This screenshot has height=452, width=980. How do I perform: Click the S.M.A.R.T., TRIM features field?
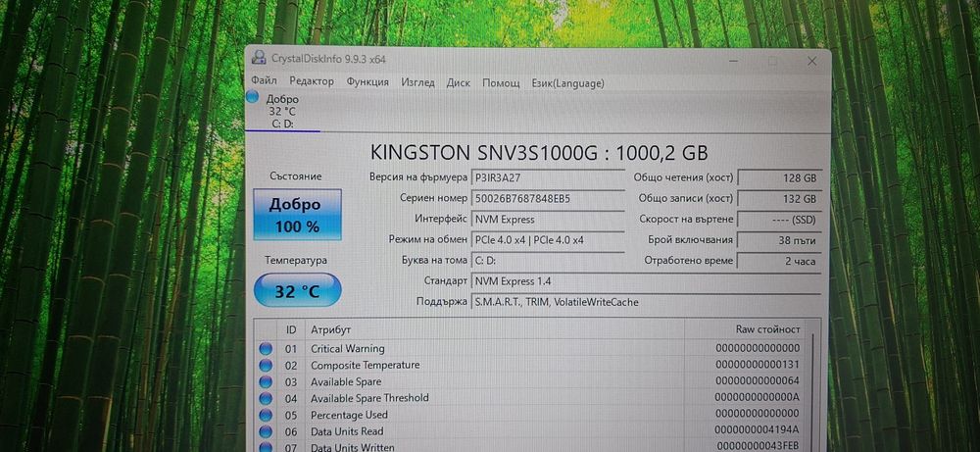pyautogui.click(x=646, y=302)
